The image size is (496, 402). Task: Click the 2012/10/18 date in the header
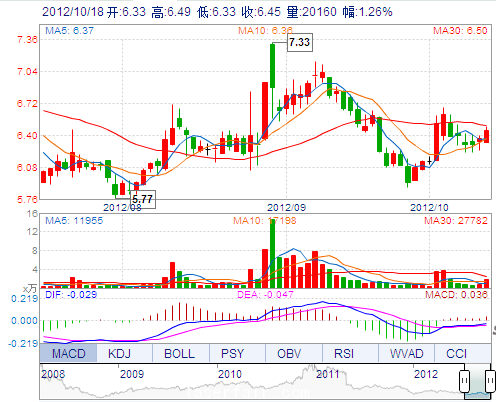[x=73, y=12]
